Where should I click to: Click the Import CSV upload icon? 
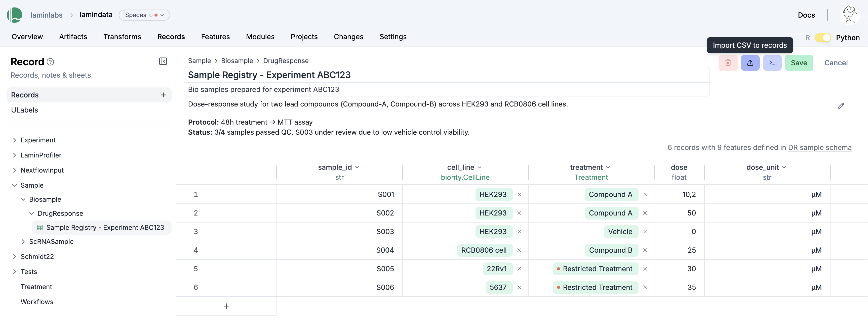[750, 63]
